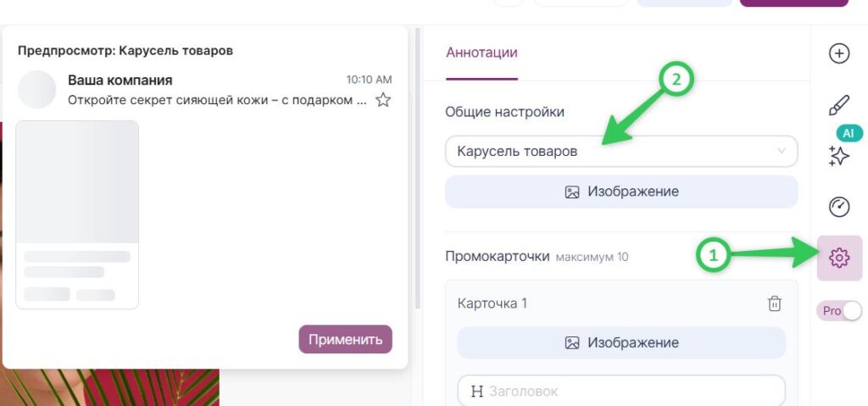
Task: Click the carousel card preview thumbnail
Action: point(77,214)
